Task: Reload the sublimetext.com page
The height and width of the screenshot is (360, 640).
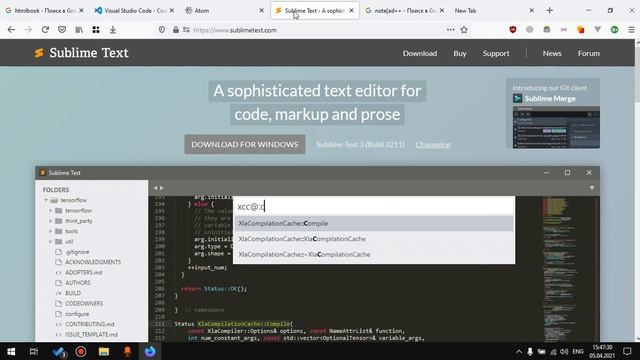Action: 45,30
